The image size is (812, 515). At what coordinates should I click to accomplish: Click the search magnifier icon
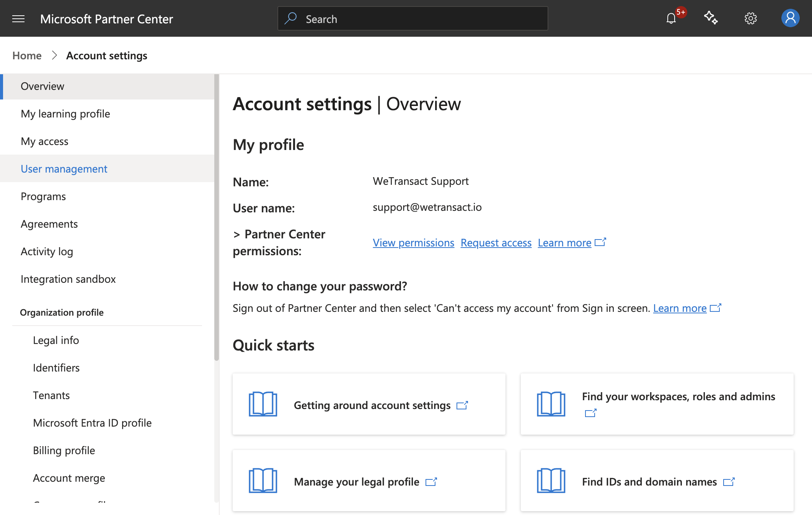(x=291, y=18)
